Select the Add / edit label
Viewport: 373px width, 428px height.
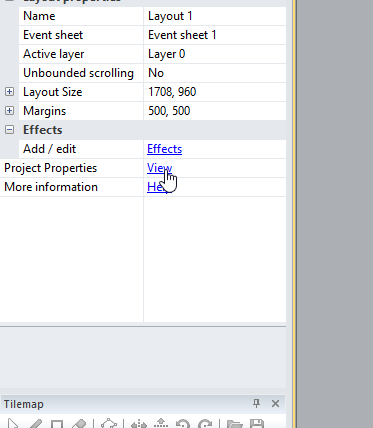(x=49, y=149)
